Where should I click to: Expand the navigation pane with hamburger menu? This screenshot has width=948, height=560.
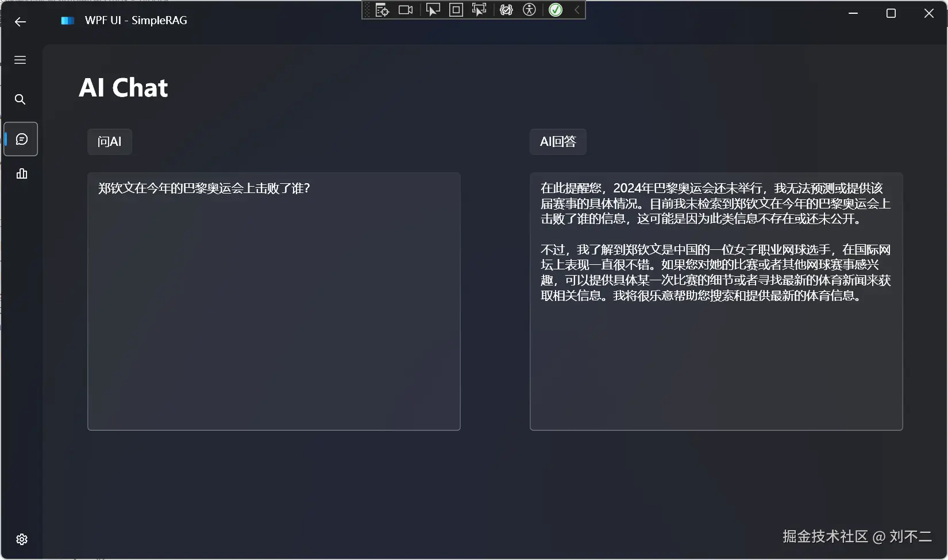coord(20,59)
